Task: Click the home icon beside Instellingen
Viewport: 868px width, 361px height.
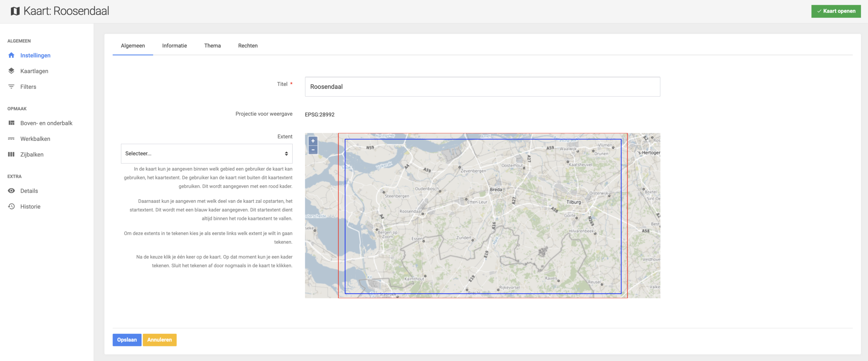Action: point(11,55)
